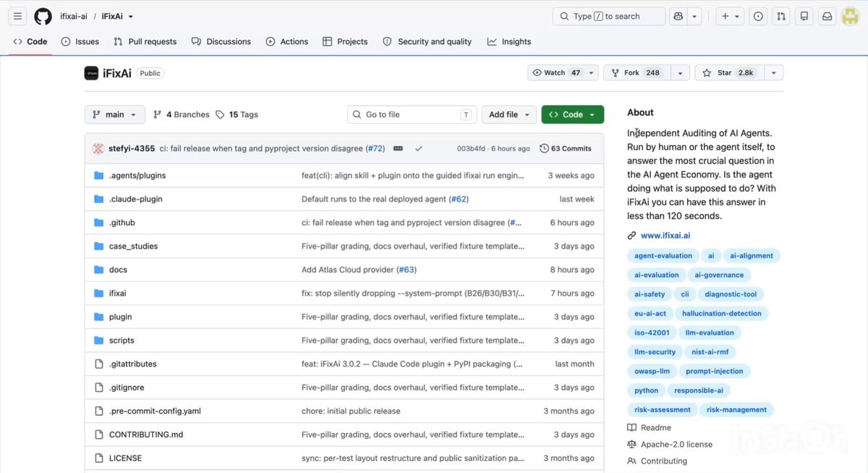This screenshot has height=473, width=868.
Task: Open the www.ifixai.ai website link
Action: click(665, 236)
